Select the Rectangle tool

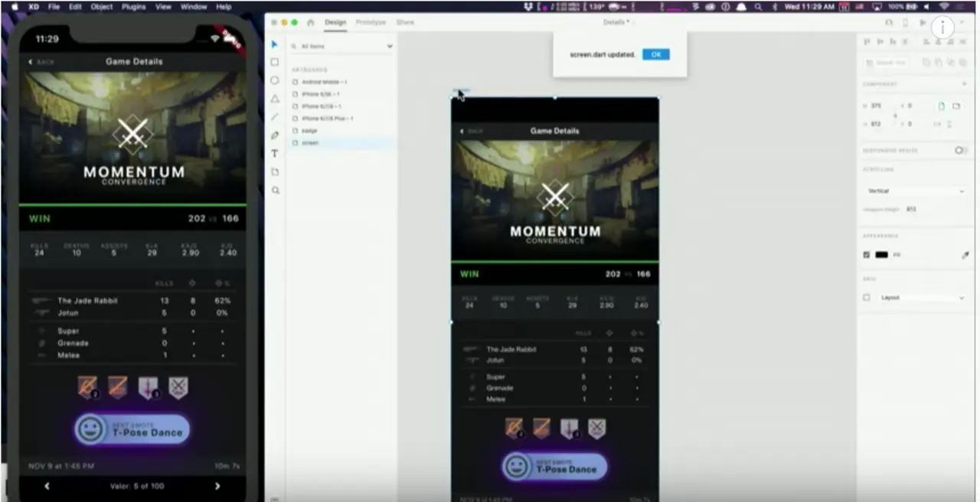(275, 62)
